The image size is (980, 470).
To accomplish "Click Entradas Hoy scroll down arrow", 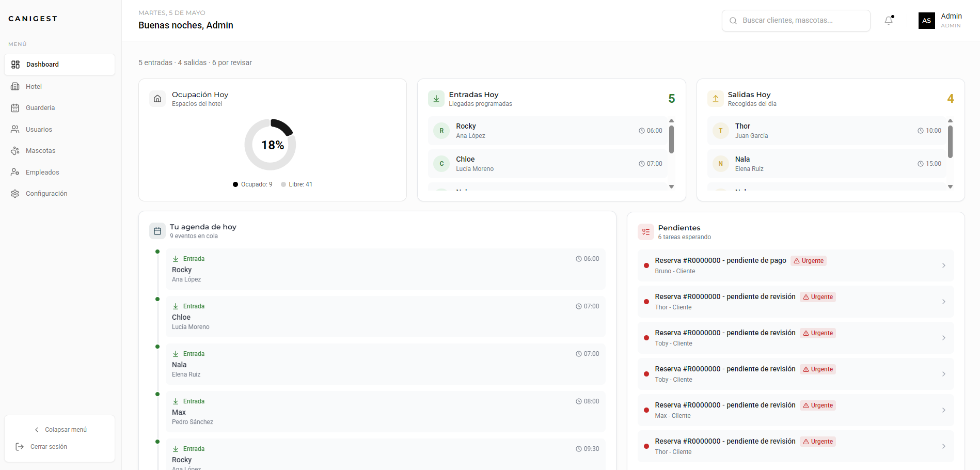I will [671, 186].
